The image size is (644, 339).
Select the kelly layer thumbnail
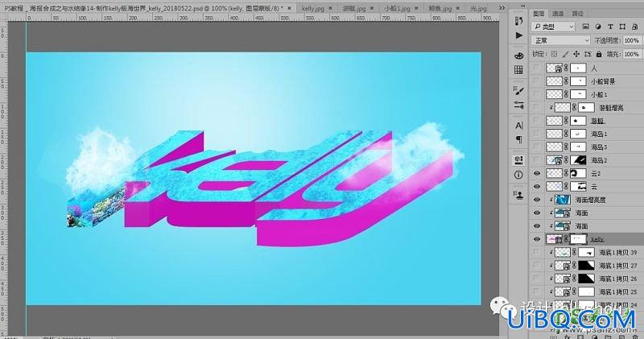click(x=554, y=239)
